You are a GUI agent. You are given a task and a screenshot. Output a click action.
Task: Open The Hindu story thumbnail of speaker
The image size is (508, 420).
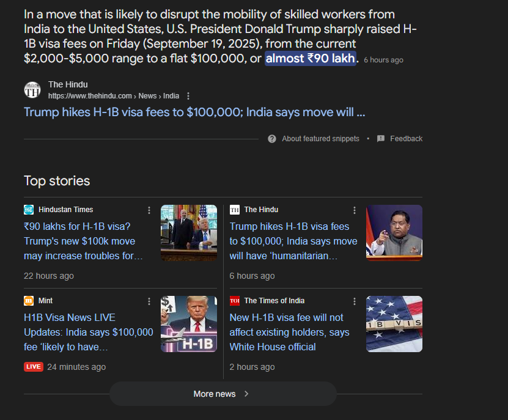394,233
